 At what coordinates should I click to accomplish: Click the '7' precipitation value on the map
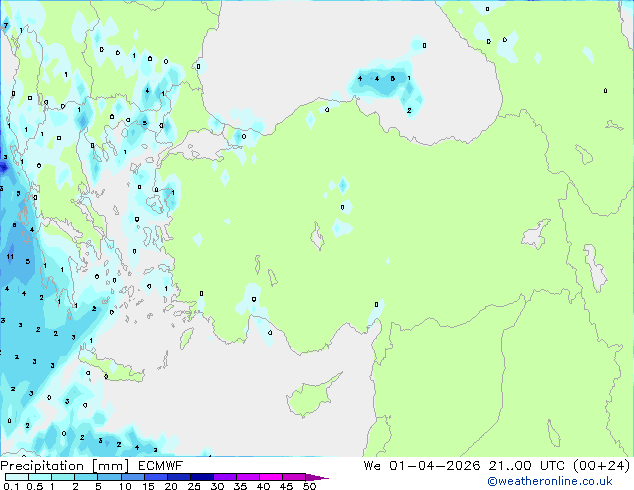[x=6, y=25]
